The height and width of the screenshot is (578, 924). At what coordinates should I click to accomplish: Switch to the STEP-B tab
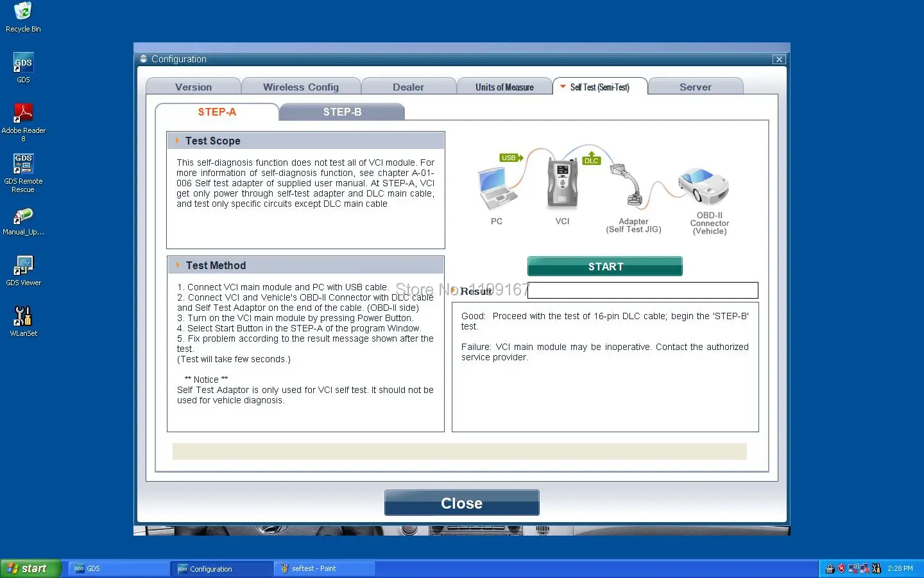coord(343,111)
